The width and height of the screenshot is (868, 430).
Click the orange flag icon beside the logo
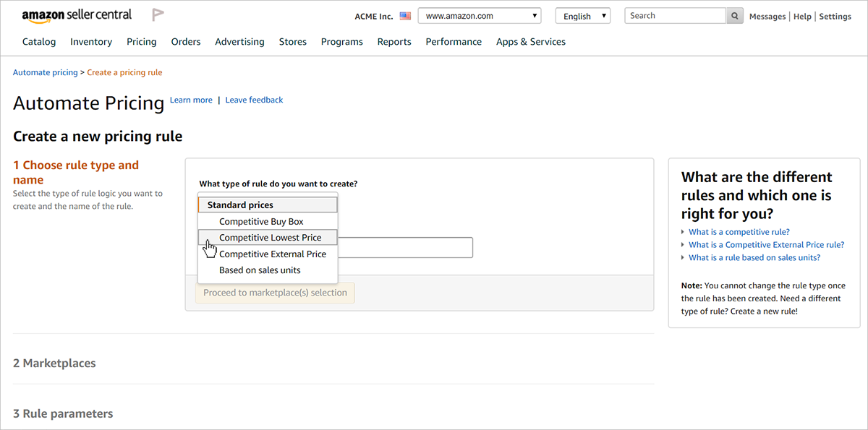158,13
